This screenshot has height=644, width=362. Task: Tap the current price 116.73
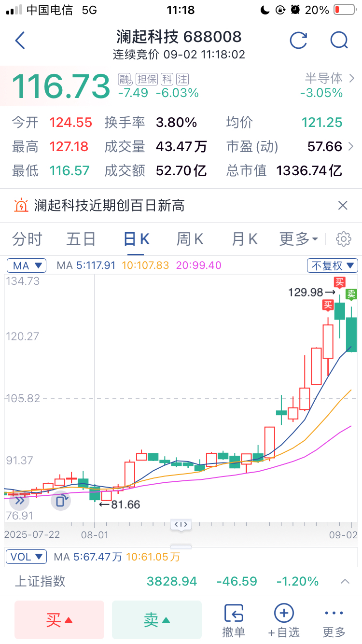pos(61,86)
